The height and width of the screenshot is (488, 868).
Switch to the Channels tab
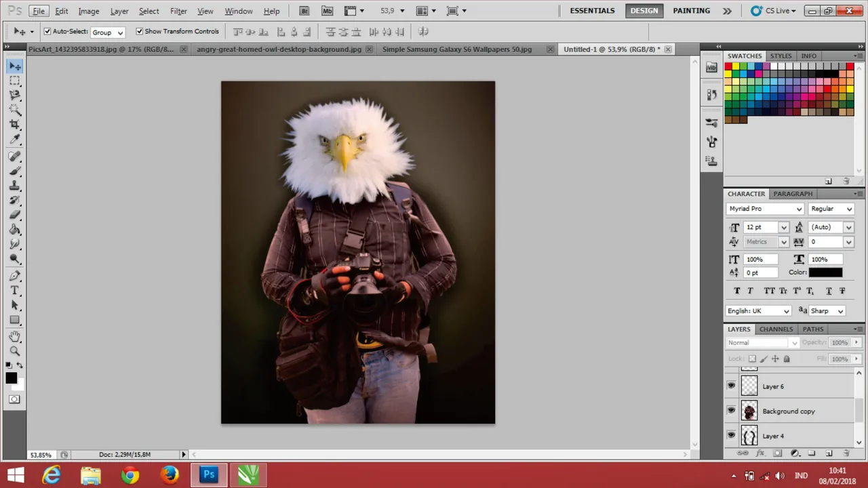pos(776,329)
